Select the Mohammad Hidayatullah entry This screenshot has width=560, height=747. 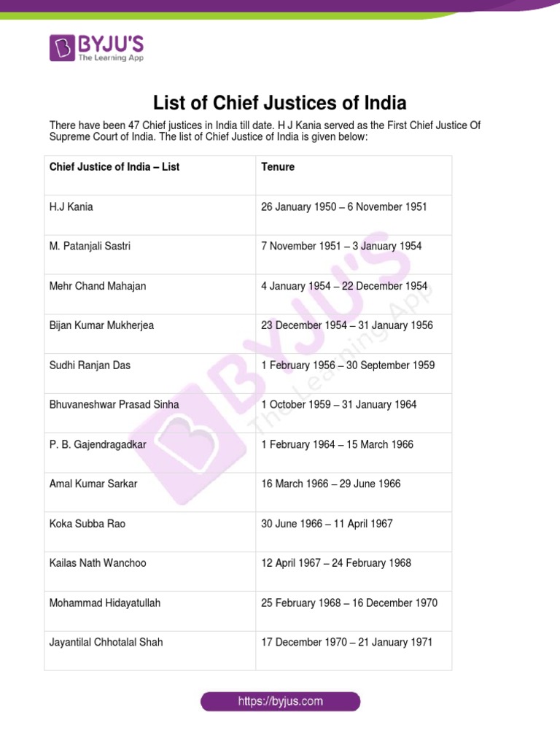(x=105, y=603)
